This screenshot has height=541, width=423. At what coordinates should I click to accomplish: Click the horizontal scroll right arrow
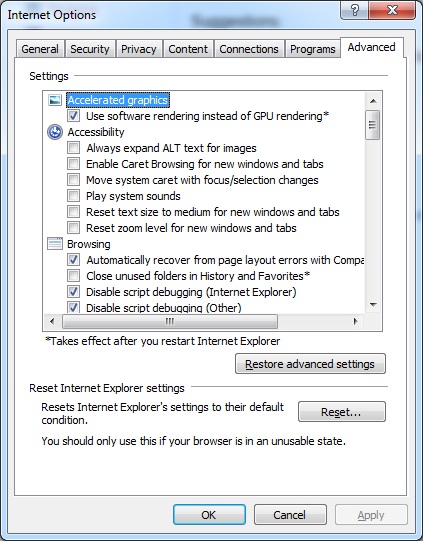(355, 322)
